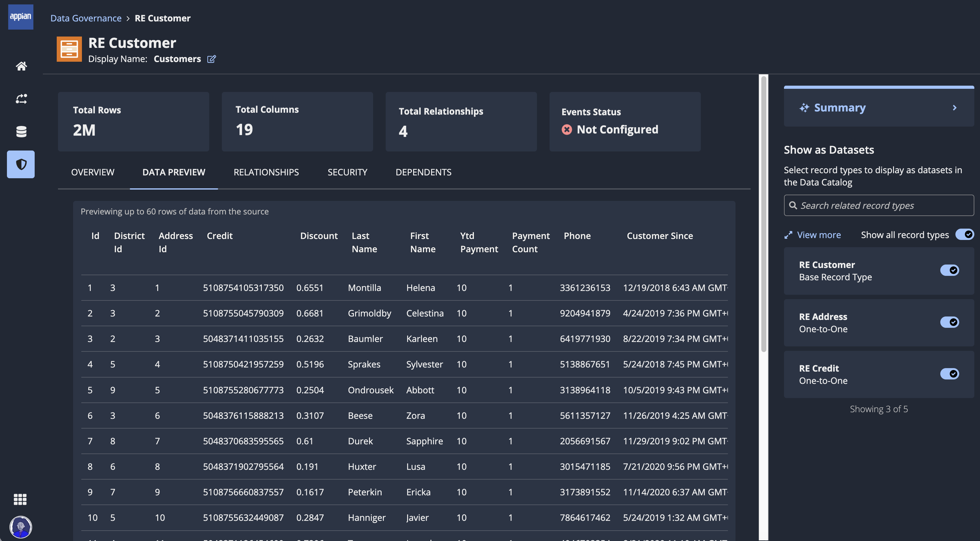Open the Security tab
Screen dimensions: 980x541
[347, 172]
